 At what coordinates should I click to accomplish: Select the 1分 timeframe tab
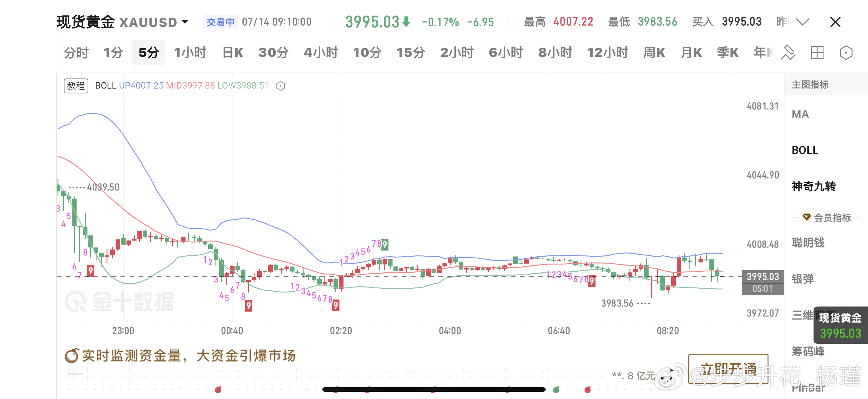113,53
